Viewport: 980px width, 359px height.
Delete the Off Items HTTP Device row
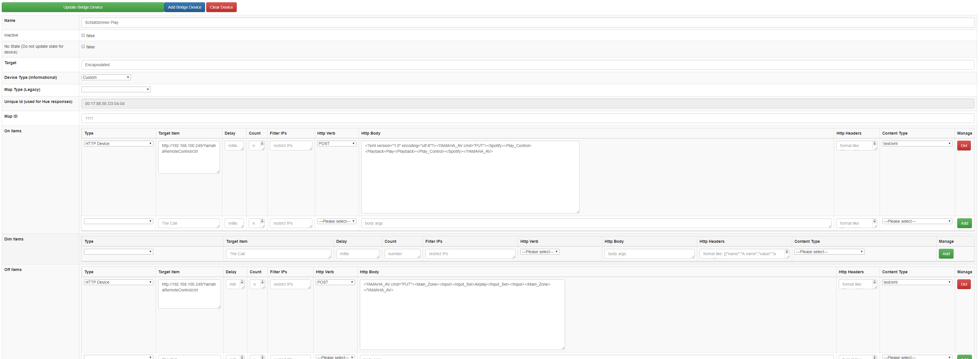pos(963,284)
